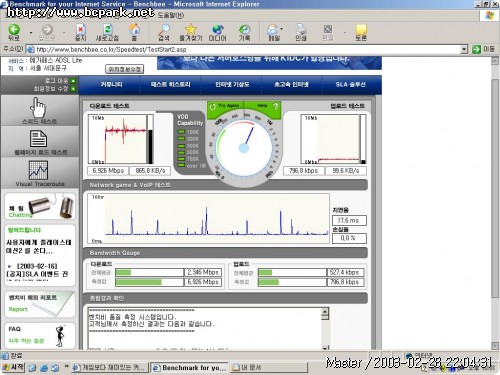The height and width of the screenshot is (375, 500).
Task: Click the Try Again refresh icon
Action: point(212,106)
